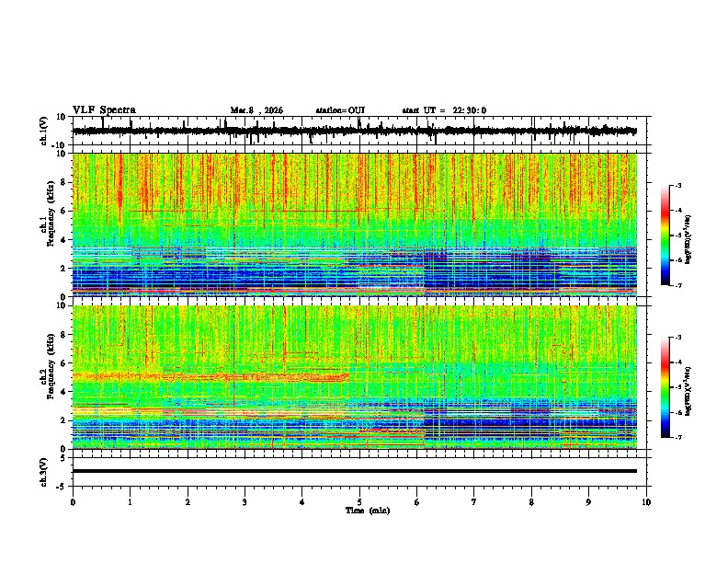The width and height of the screenshot is (728, 563).
Task: Click the ch.2 colorbar log(PSD) units label
Action: click(688, 391)
